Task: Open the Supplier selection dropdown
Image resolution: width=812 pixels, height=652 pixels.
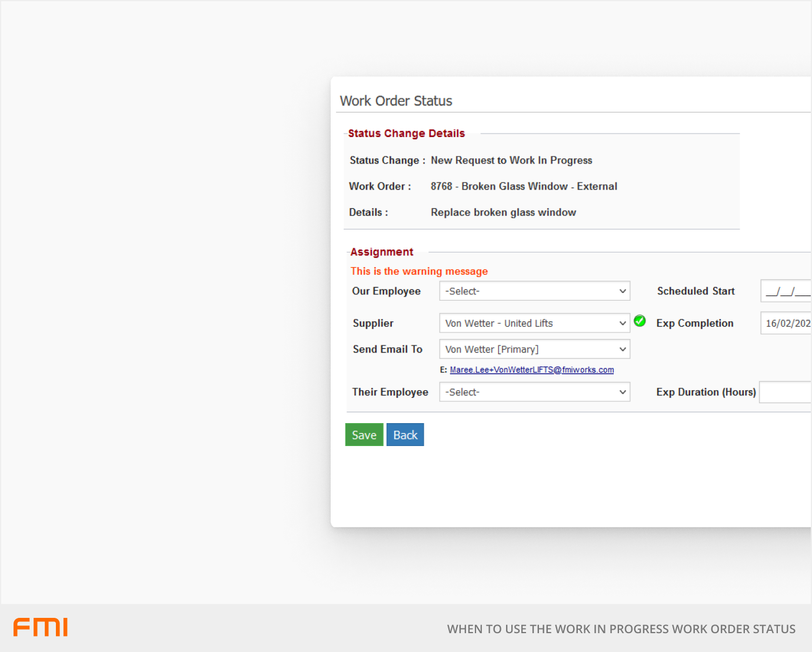Action: [x=622, y=323]
